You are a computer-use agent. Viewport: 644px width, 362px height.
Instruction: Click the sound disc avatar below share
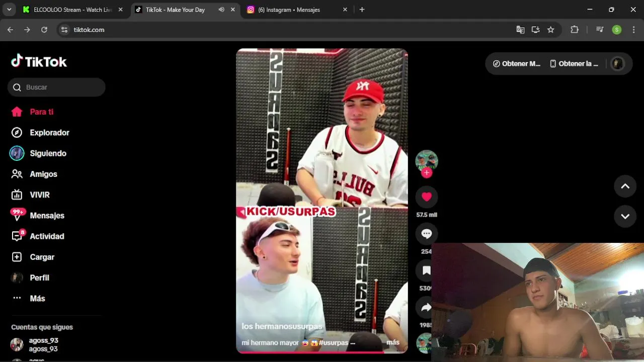(424, 343)
